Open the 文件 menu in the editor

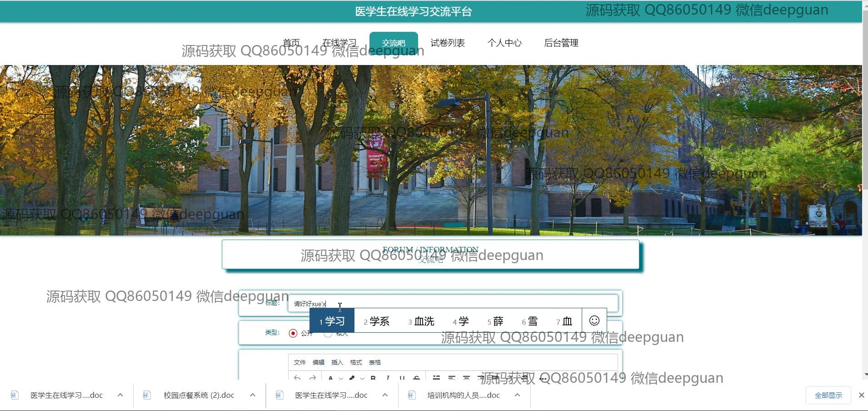coord(299,362)
